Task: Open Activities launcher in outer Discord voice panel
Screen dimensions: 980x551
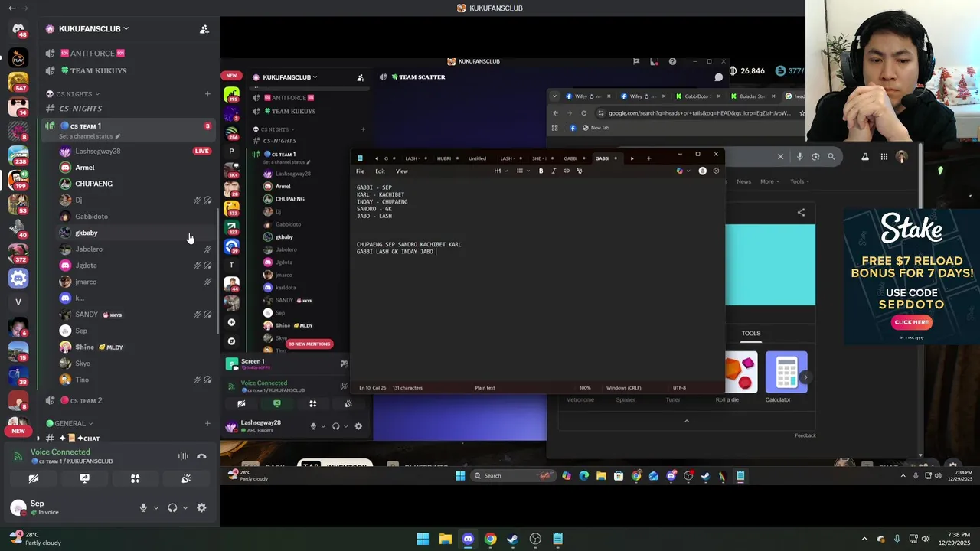Action: click(x=135, y=478)
